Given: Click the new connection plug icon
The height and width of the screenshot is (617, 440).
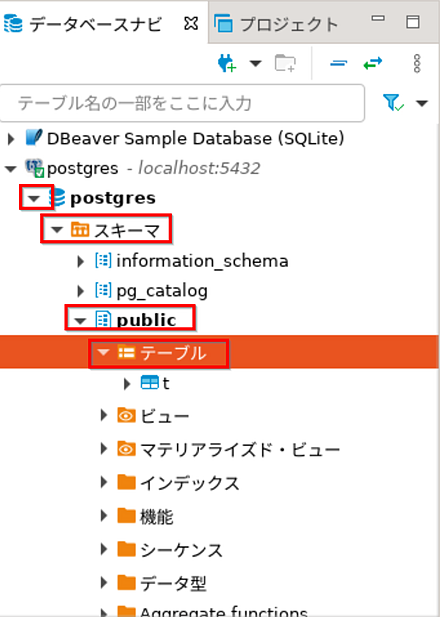Looking at the screenshot, I should (227, 63).
